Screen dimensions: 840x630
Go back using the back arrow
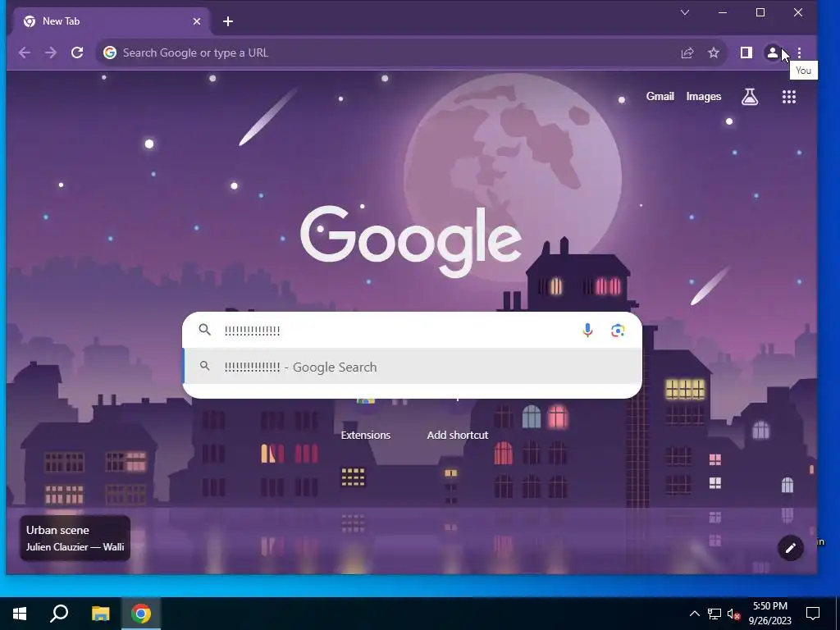[x=24, y=52]
